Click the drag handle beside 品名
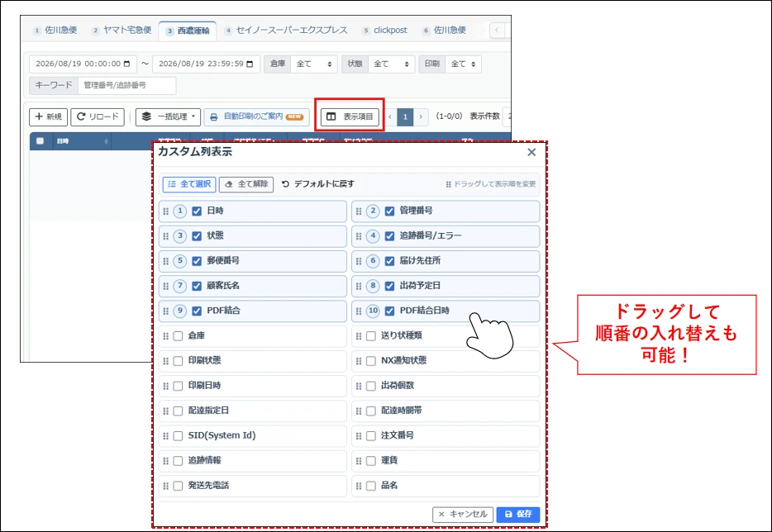Screen dimensions: 772x532 point(359,487)
